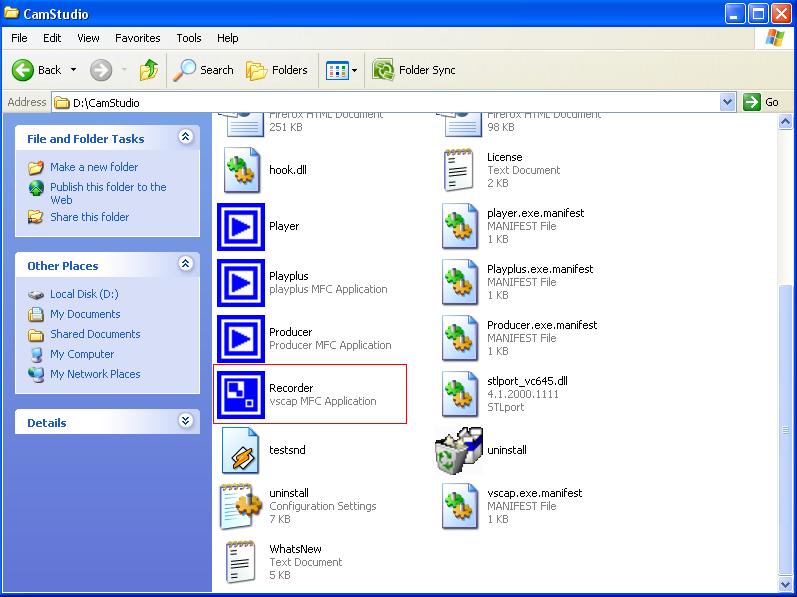Click the Go button

[x=761, y=103]
